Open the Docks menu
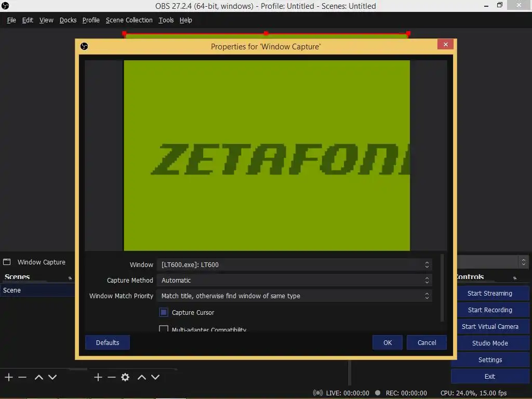Viewport: 532px width, 399px height. pyautogui.click(x=68, y=20)
